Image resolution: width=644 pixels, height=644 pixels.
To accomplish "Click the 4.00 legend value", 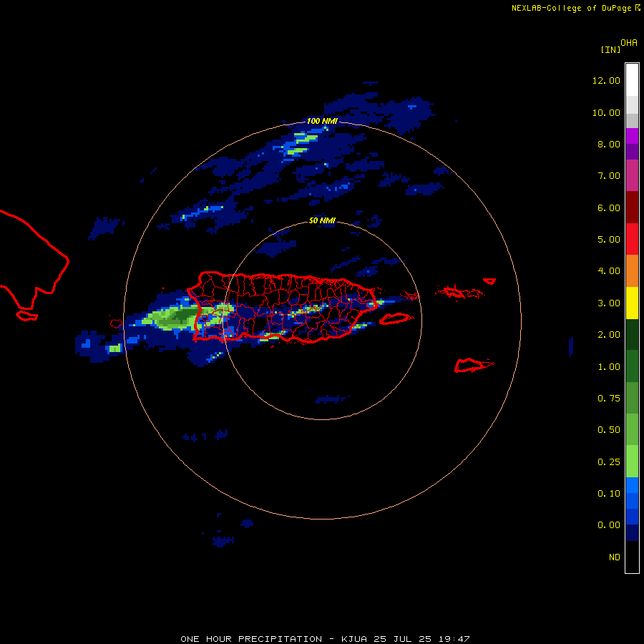I will coord(609,271).
